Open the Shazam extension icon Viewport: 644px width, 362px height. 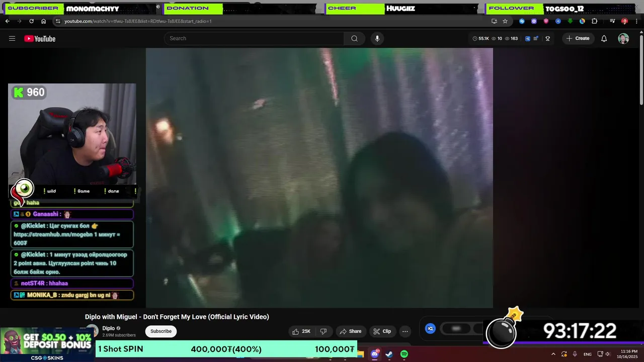coord(522,21)
